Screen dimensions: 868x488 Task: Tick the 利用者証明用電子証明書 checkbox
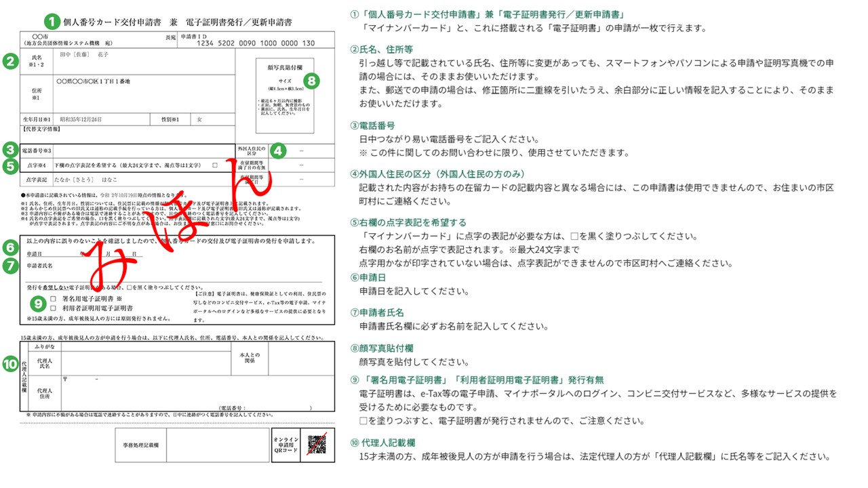[x=53, y=308]
